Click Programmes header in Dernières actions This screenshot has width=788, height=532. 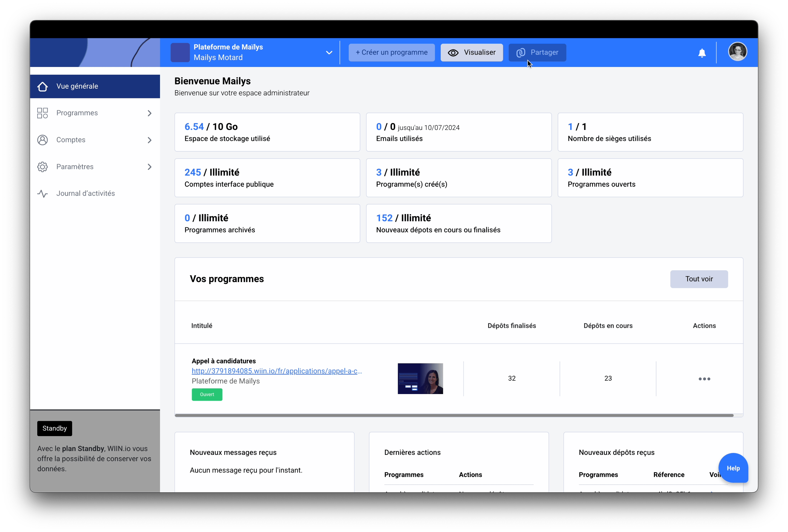pos(403,475)
